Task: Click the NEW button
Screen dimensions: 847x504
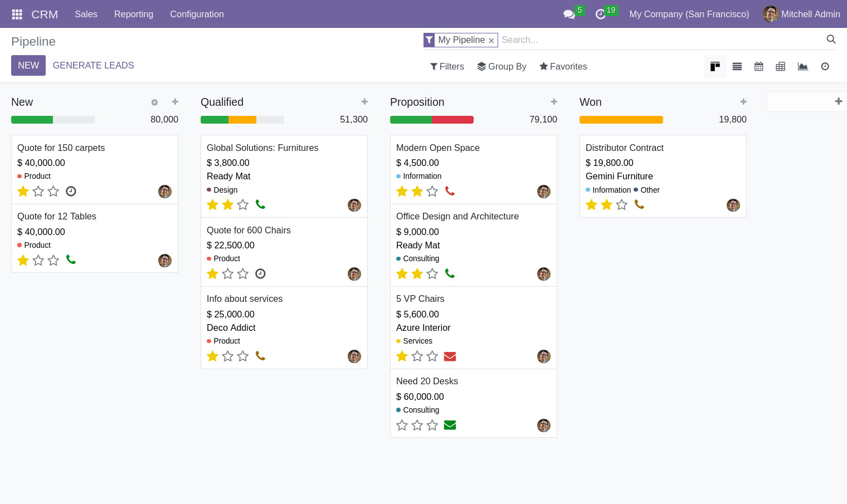Action: [28, 65]
